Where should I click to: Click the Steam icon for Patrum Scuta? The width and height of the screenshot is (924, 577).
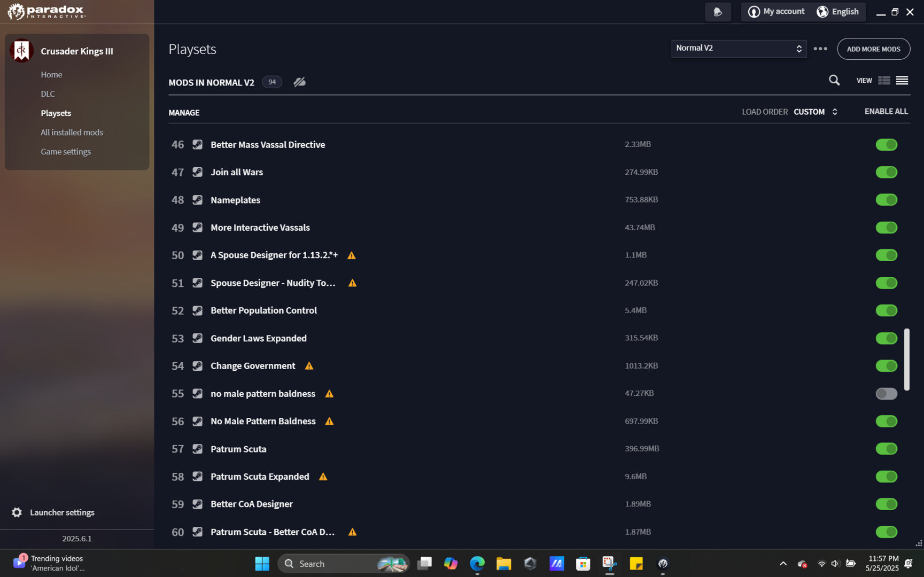198,449
